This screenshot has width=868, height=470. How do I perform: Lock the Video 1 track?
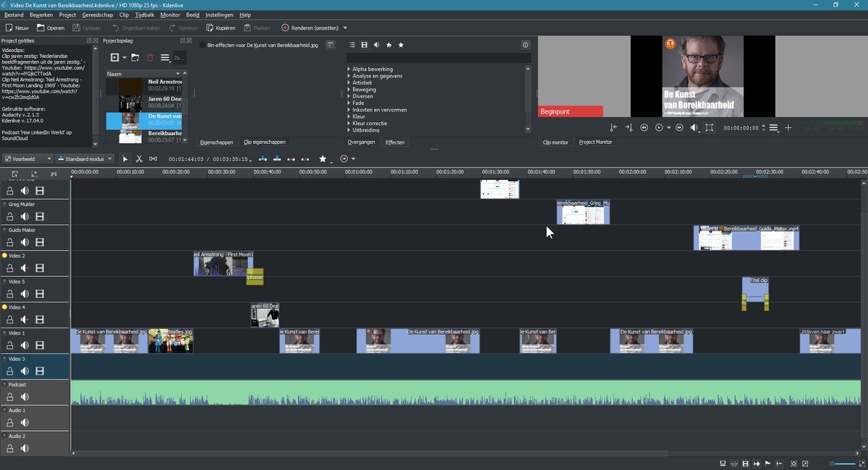click(x=10, y=346)
